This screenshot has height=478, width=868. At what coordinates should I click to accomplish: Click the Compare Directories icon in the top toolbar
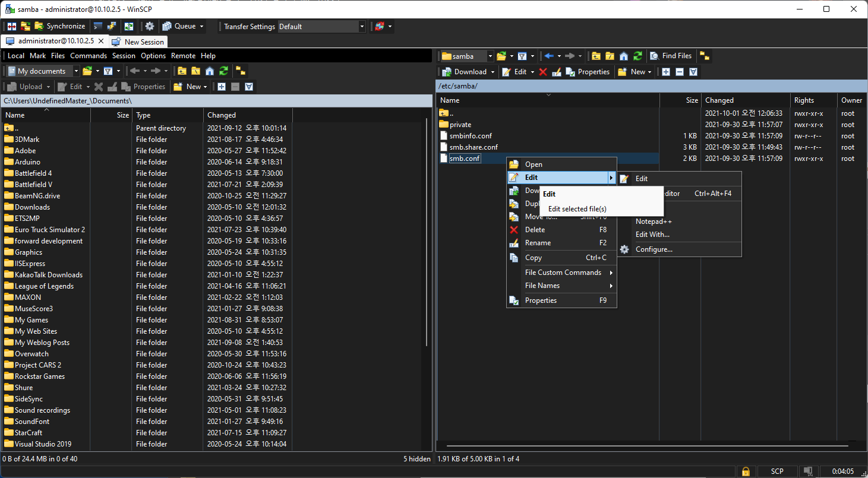click(12, 26)
